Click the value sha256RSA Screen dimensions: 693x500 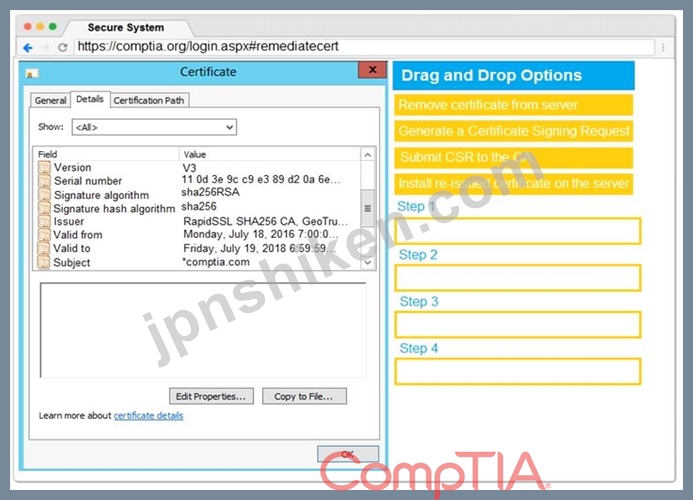tap(210, 192)
